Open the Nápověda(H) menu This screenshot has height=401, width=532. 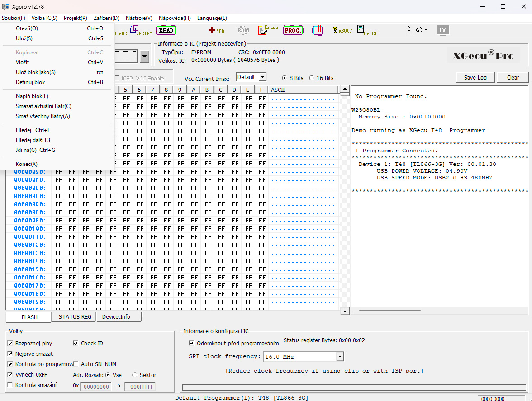(x=175, y=18)
